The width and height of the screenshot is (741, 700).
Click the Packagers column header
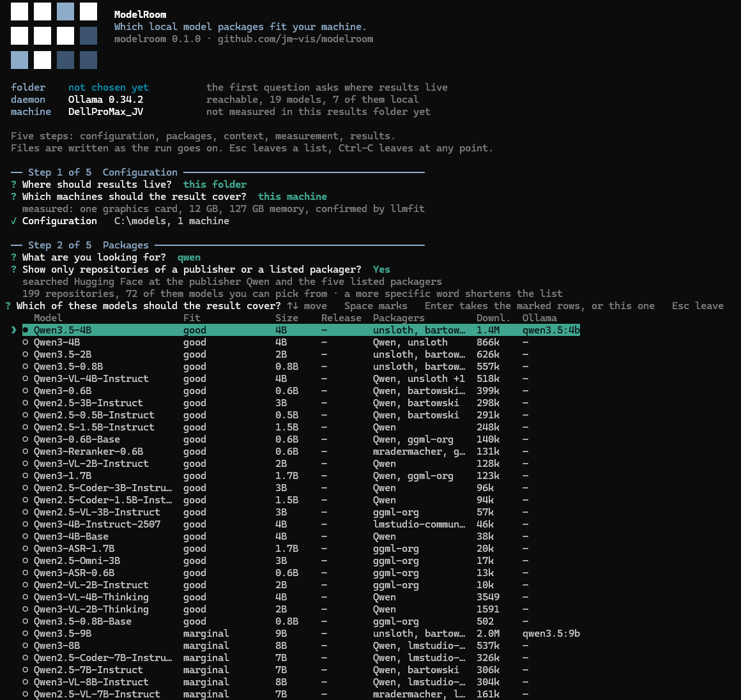[399, 318]
